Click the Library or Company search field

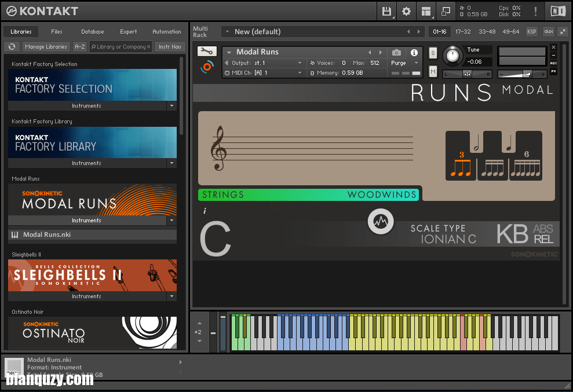click(x=121, y=47)
